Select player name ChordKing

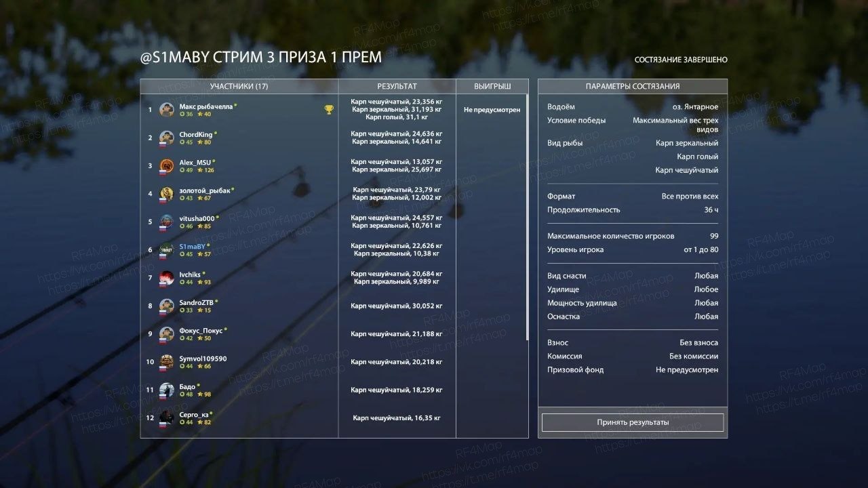pos(196,134)
